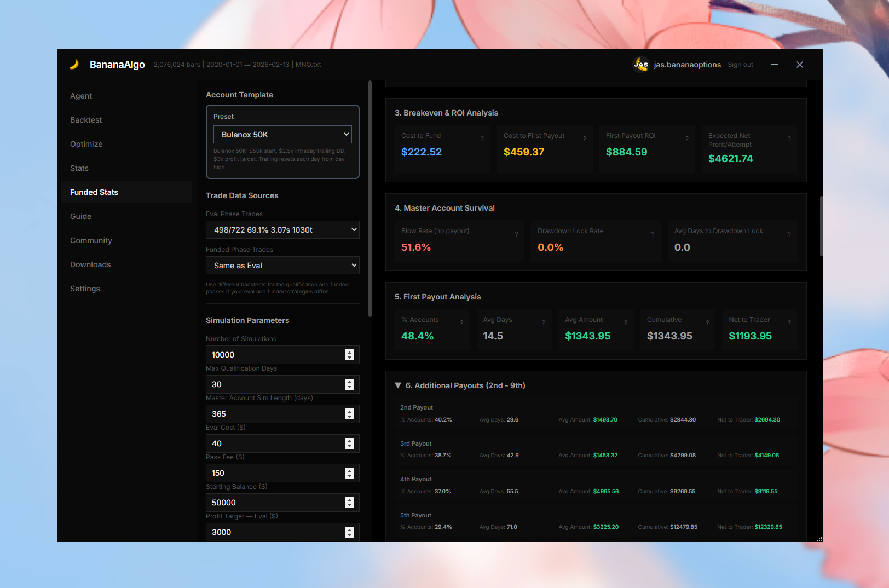Collapse the Additional Payouts section
The height and width of the screenshot is (588, 889).
398,385
